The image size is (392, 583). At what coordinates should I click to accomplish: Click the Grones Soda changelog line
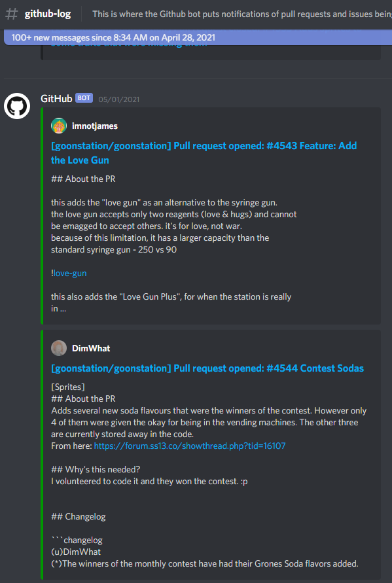205,563
